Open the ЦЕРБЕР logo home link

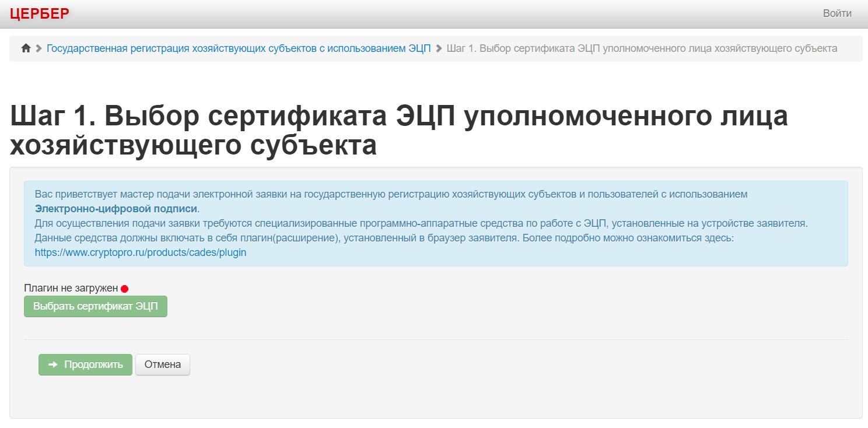pos(40,13)
